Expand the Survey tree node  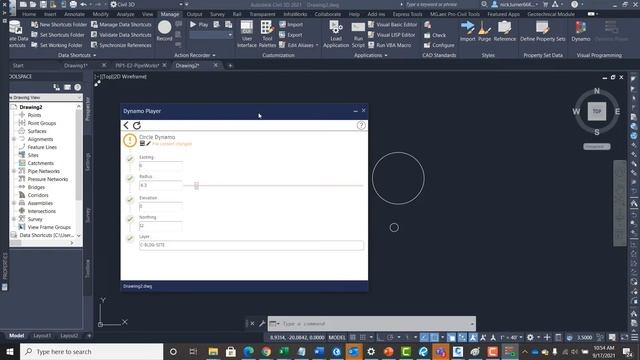[14, 219]
